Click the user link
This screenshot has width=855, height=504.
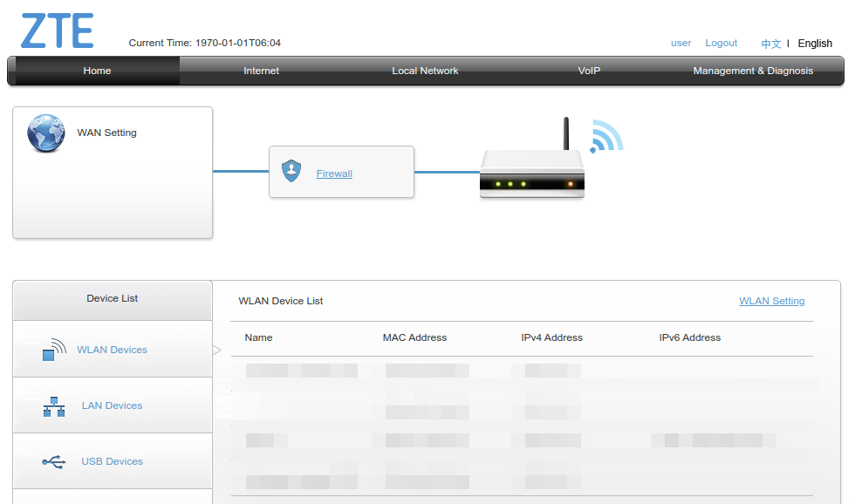681,43
